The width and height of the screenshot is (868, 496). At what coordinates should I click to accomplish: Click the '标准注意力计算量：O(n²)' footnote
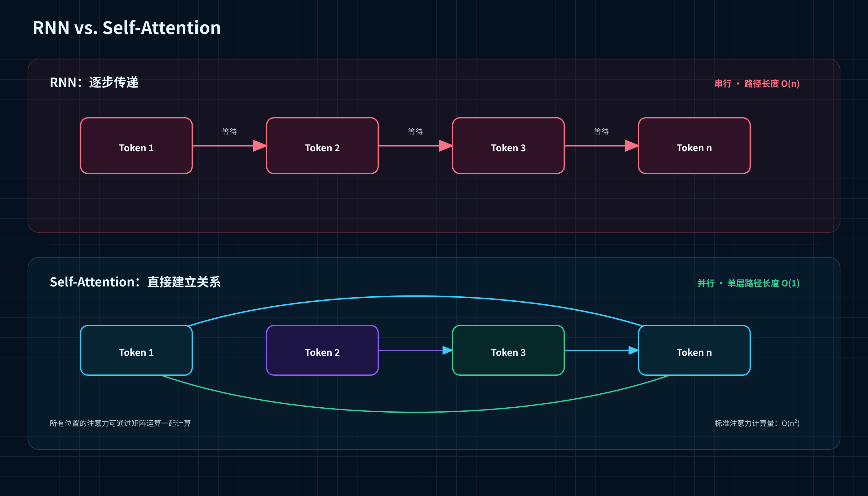tap(757, 423)
